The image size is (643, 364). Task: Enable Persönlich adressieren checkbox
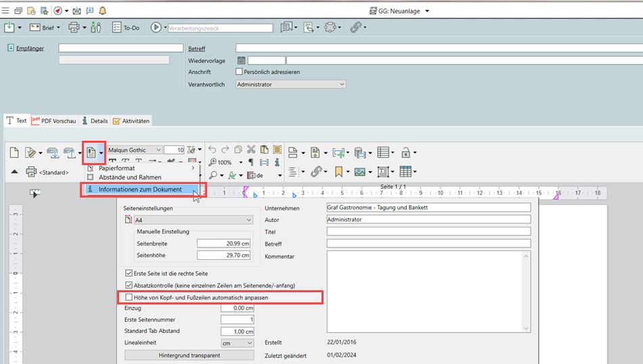click(239, 72)
